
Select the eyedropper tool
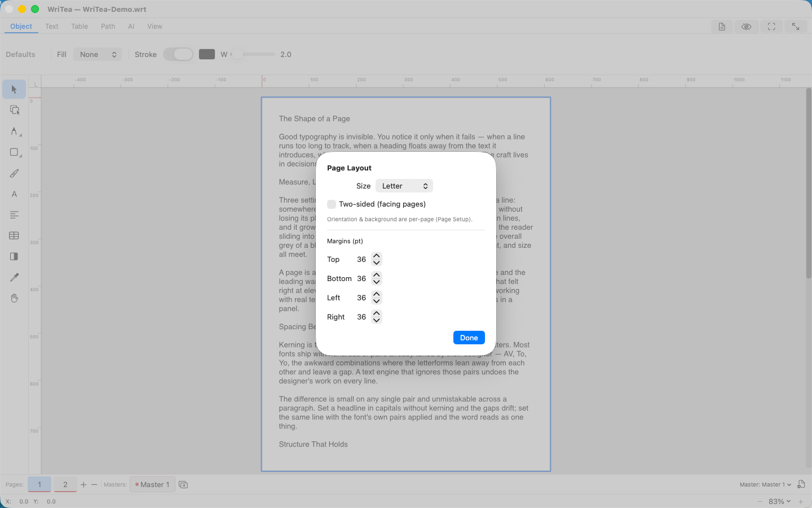(14, 277)
